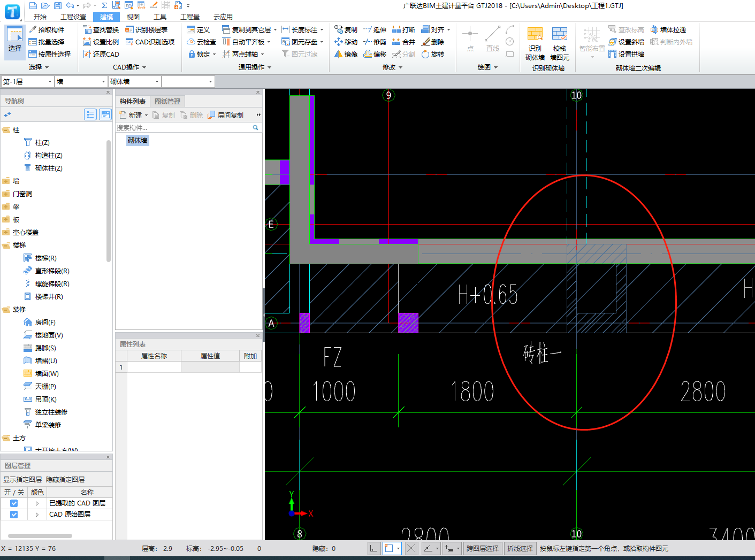Viewport: 755px width, 560px height.
Task: Click the 两点辅轴 tool
Action: (243, 54)
